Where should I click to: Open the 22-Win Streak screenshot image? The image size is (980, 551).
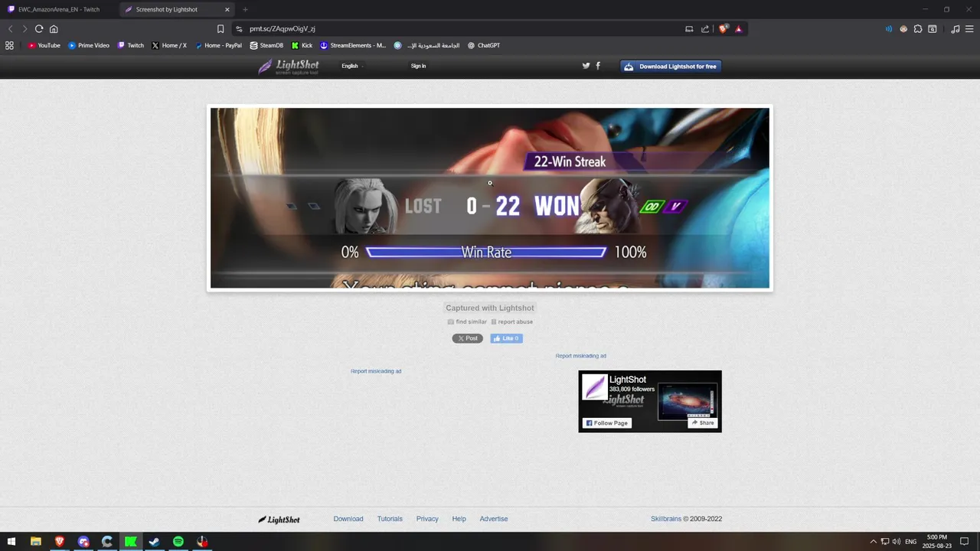click(x=490, y=198)
